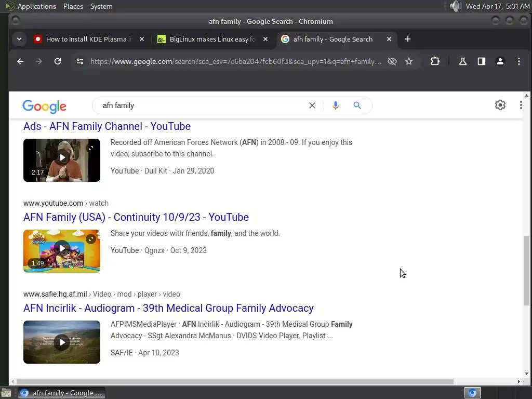Viewport: 532px width, 399px height.
Task: Reload the current page
Action: click(x=58, y=61)
